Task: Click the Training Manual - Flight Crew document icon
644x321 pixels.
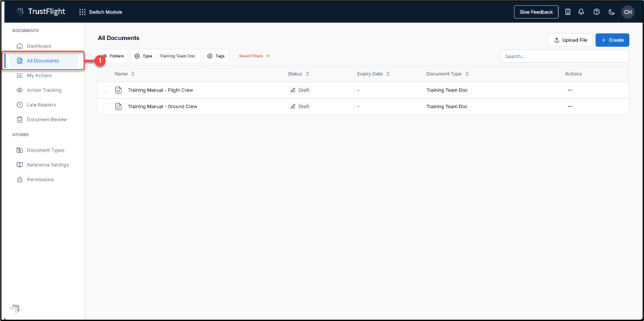Action: click(118, 90)
